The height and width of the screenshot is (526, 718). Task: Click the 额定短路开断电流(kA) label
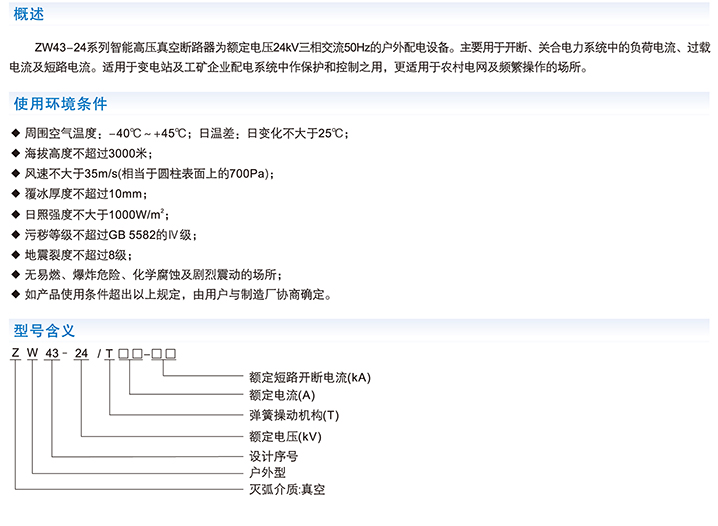click(309, 377)
